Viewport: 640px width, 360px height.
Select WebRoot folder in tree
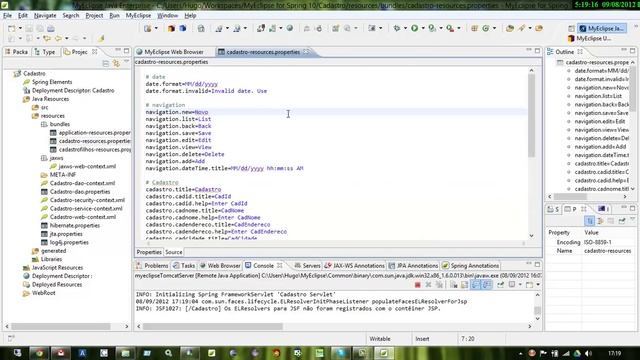(44, 293)
